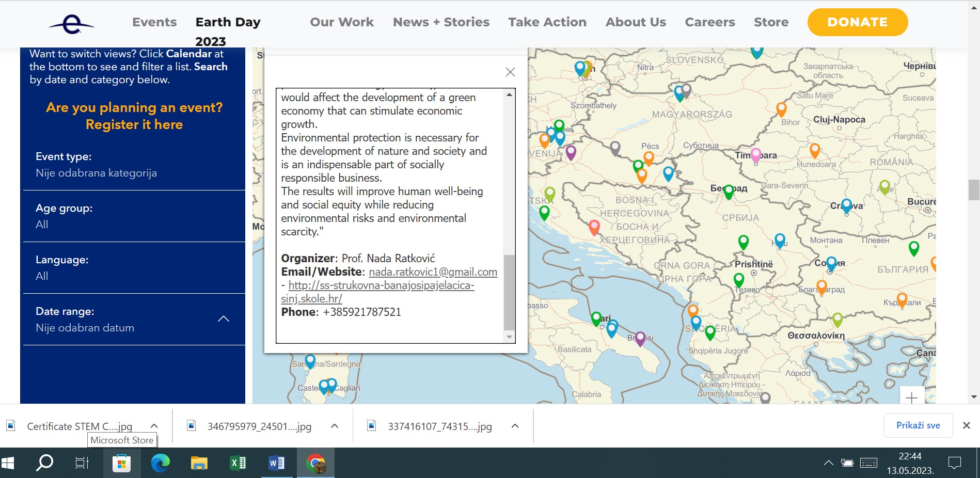The height and width of the screenshot is (478, 980).
Task: Zoom in the map with plus button
Action: coord(912,397)
